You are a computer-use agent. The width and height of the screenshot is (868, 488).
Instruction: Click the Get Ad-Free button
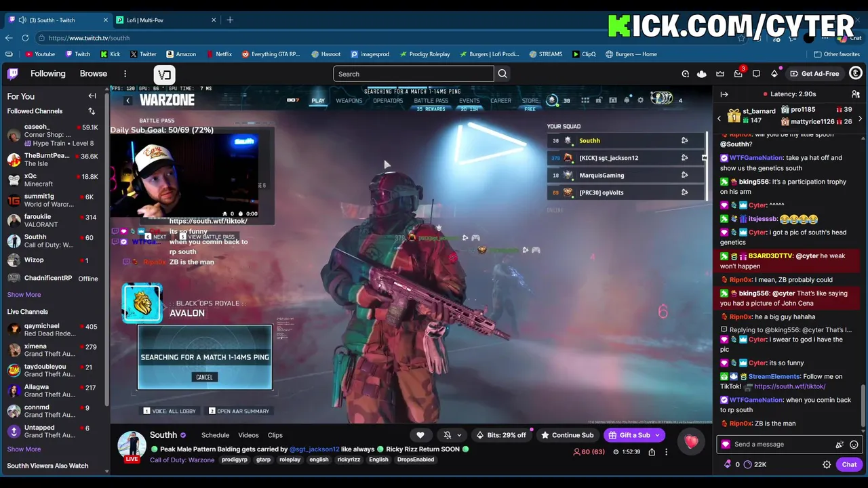(x=814, y=74)
